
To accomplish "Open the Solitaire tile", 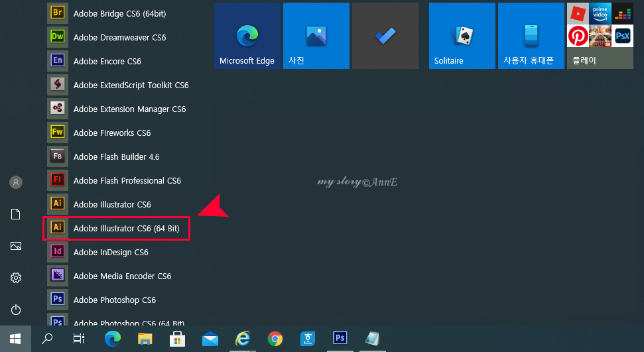I will 462,36.
